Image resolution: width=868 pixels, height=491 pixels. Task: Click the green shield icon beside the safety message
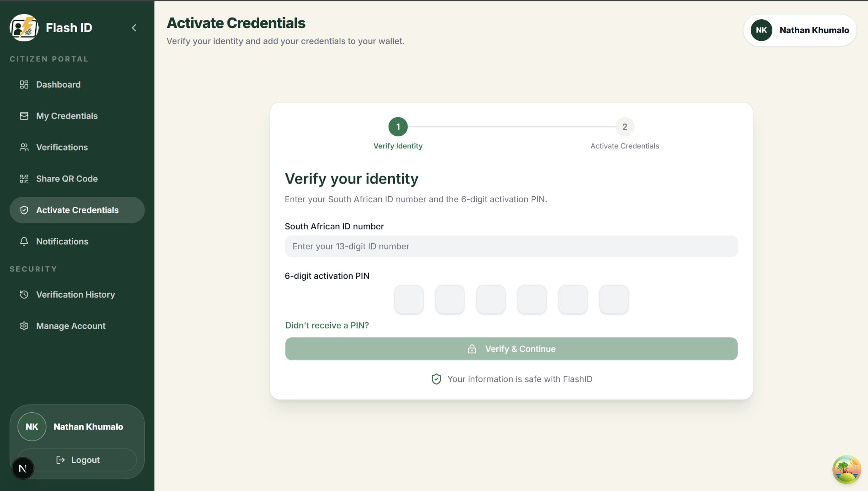(436, 379)
